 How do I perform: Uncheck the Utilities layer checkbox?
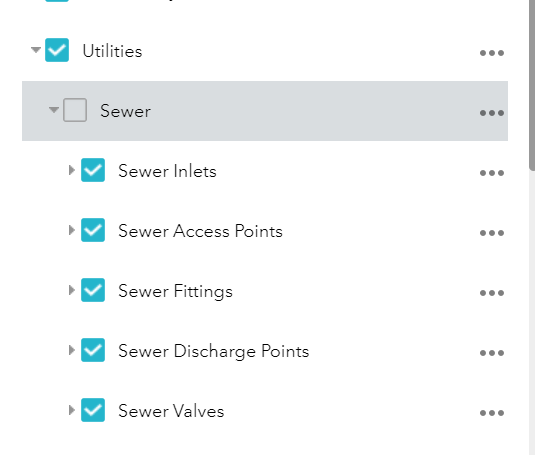pos(57,50)
